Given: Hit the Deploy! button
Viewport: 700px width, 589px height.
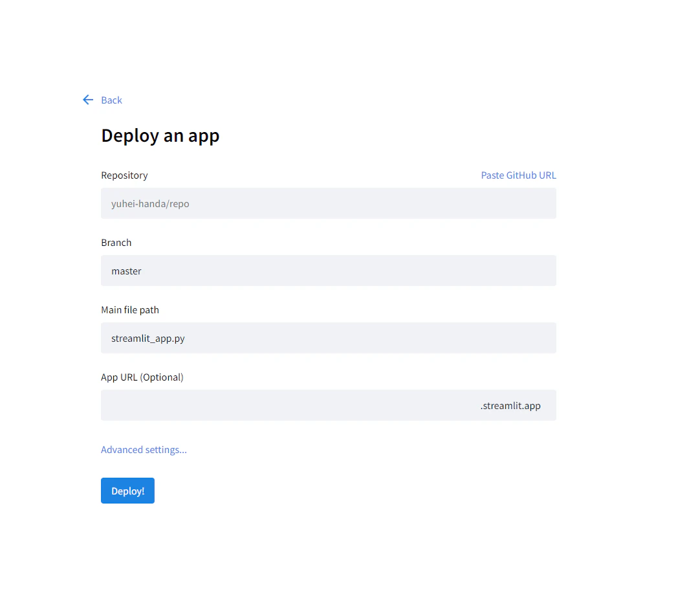Looking at the screenshot, I should click(x=127, y=491).
